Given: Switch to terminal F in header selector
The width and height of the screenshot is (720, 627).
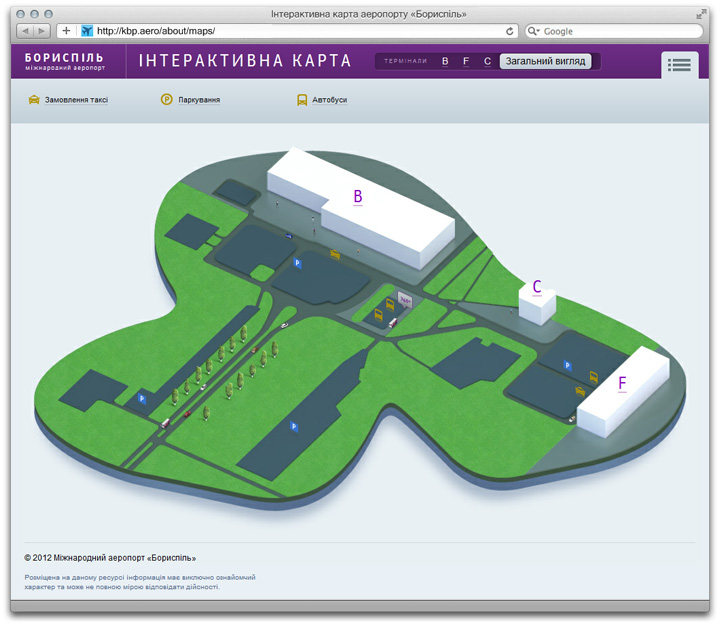Looking at the screenshot, I should click(466, 62).
